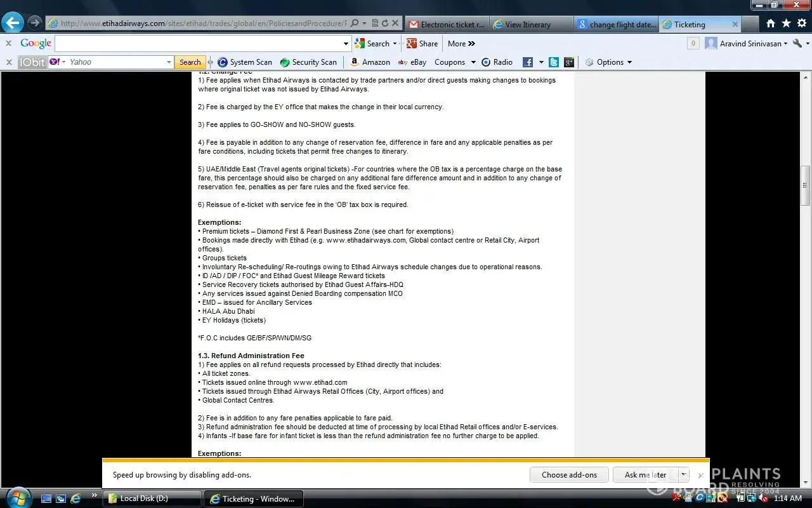Viewport: 812px width, 508px height.
Task: Open Favorites star icon
Action: click(786, 23)
